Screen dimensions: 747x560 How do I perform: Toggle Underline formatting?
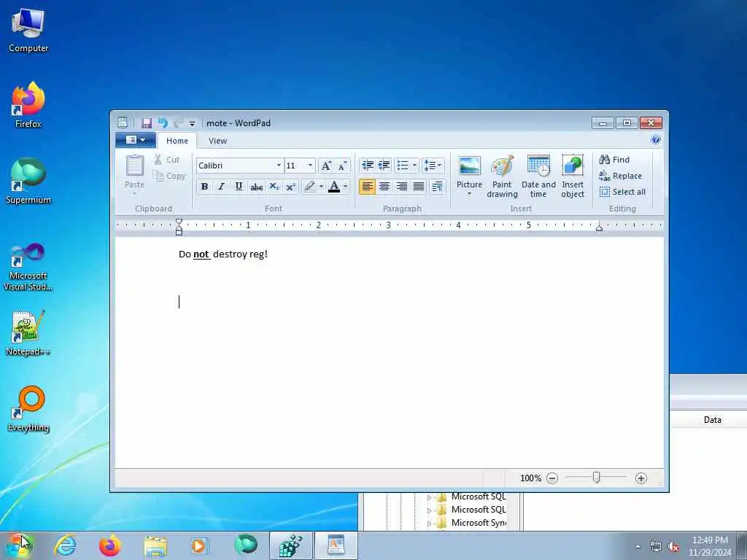(239, 186)
